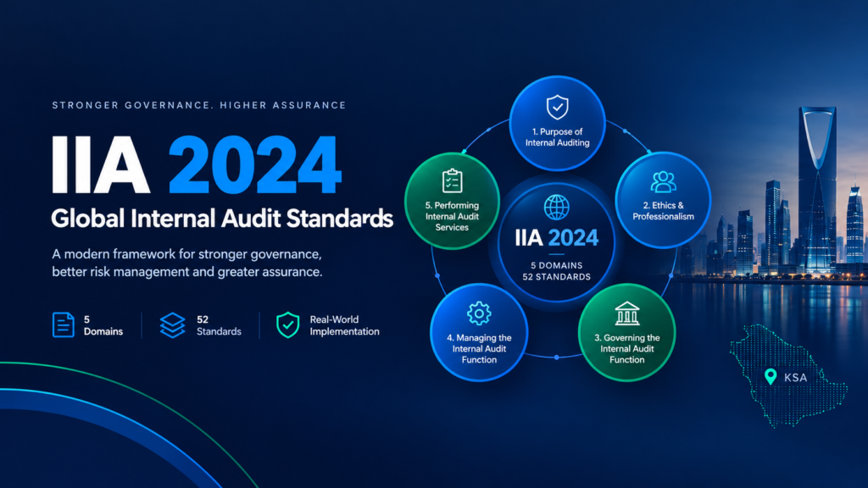Click the '5 DOMAINS' text in center circle
Image resolution: width=868 pixels, height=488 pixels.
(x=556, y=265)
